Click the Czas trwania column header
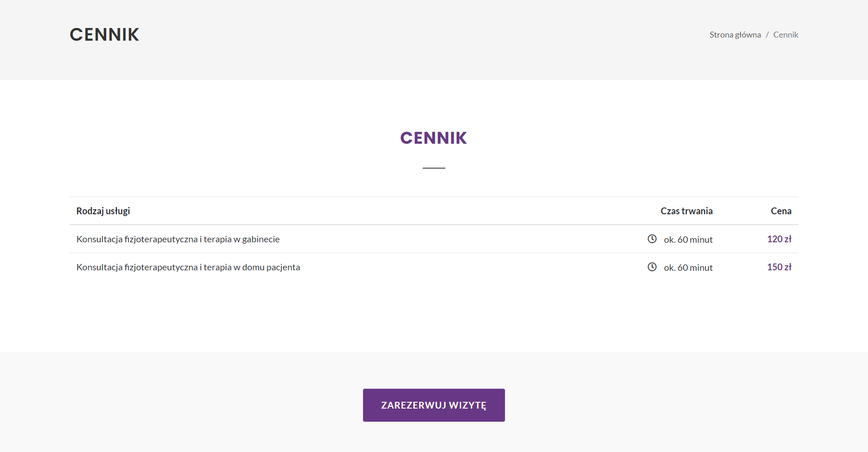Screen dimensions: 868x452 (x=687, y=211)
